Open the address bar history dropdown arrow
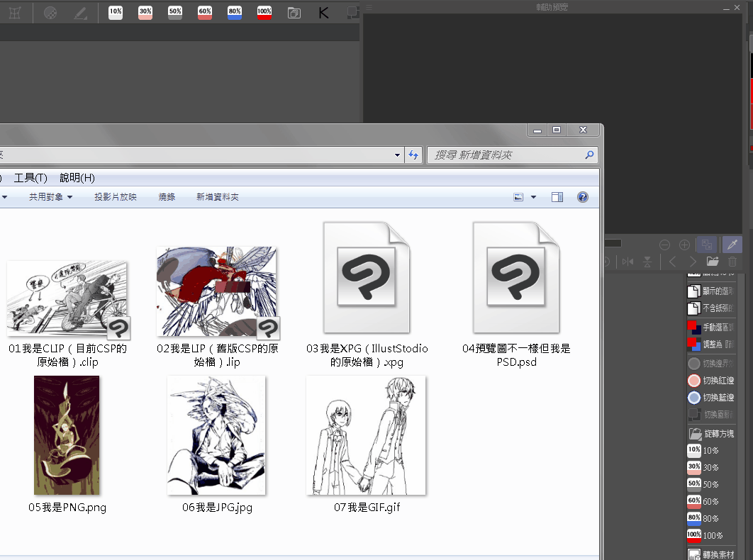 click(397, 155)
